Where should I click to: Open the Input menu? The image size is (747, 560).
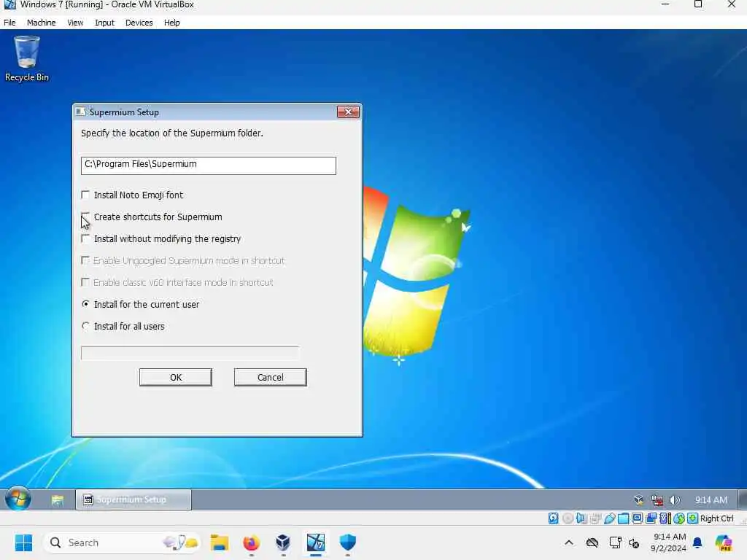[x=104, y=23]
